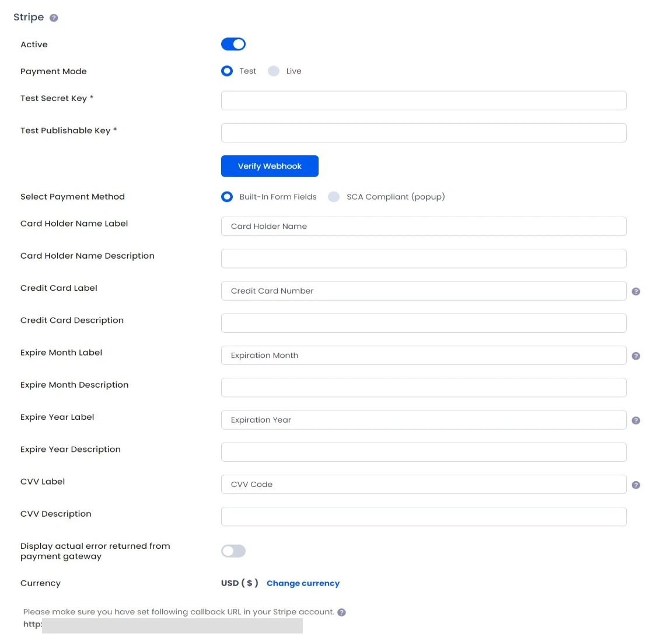657x644 pixels.
Task: Focus the Test Publishable Key input
Action: click(x=424, y=133)
